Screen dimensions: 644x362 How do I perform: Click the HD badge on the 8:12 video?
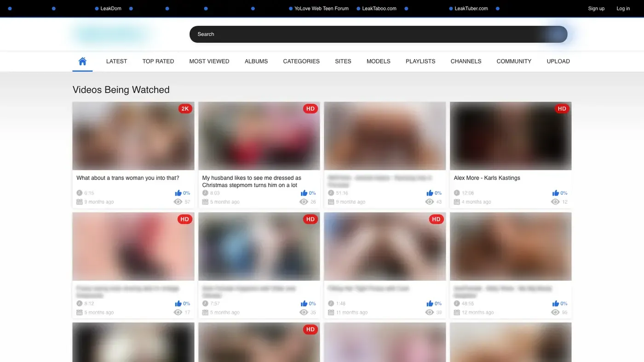(185, 220)
